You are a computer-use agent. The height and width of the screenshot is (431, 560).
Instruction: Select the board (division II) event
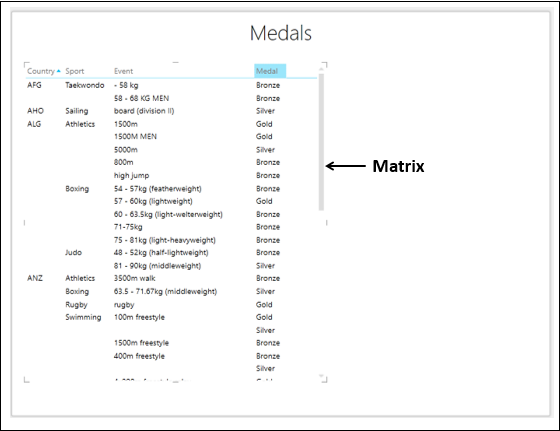144,111
